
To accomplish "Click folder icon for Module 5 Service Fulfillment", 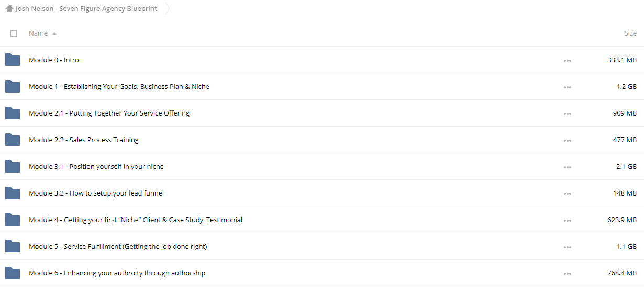I will point(13,246).
